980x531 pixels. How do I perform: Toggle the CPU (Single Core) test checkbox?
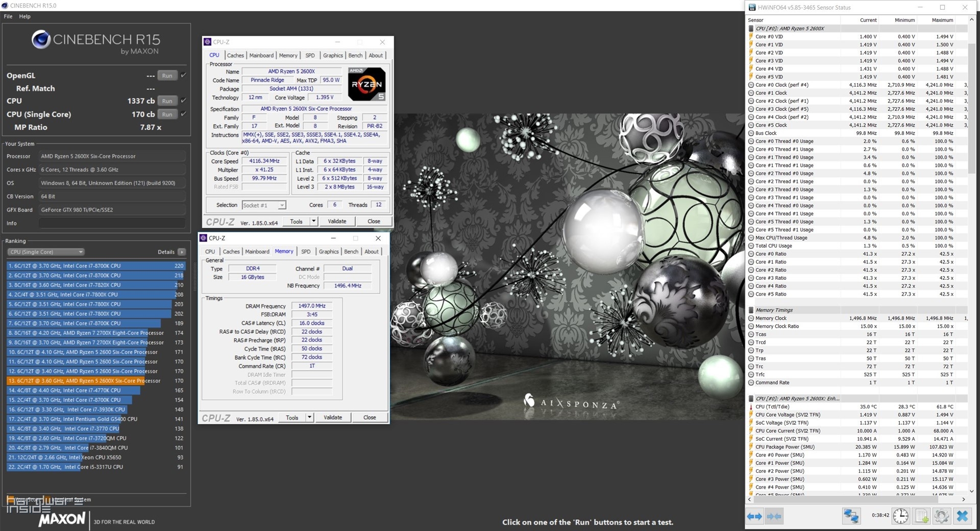(x=183, y=114)
